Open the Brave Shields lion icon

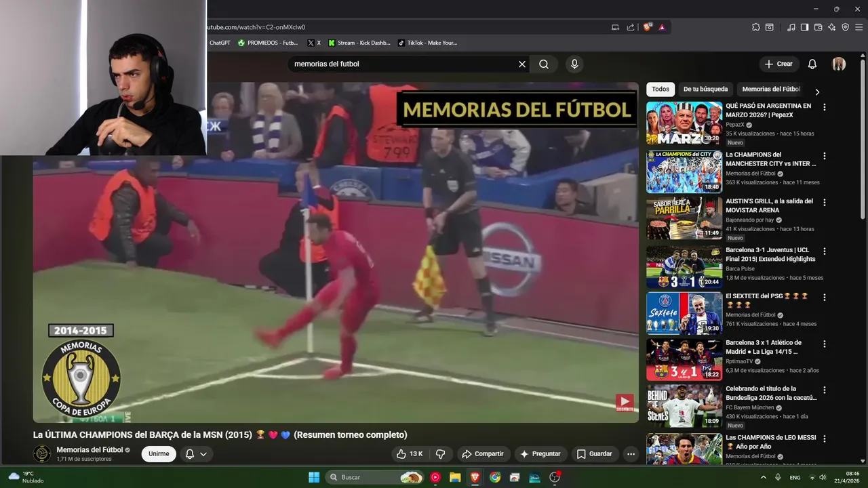click(648, 27)
